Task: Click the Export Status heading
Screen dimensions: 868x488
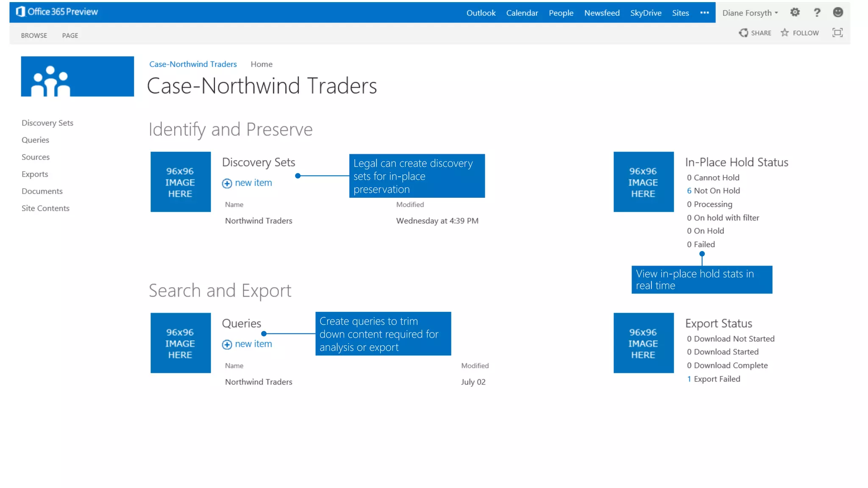Action: point(719,324)
